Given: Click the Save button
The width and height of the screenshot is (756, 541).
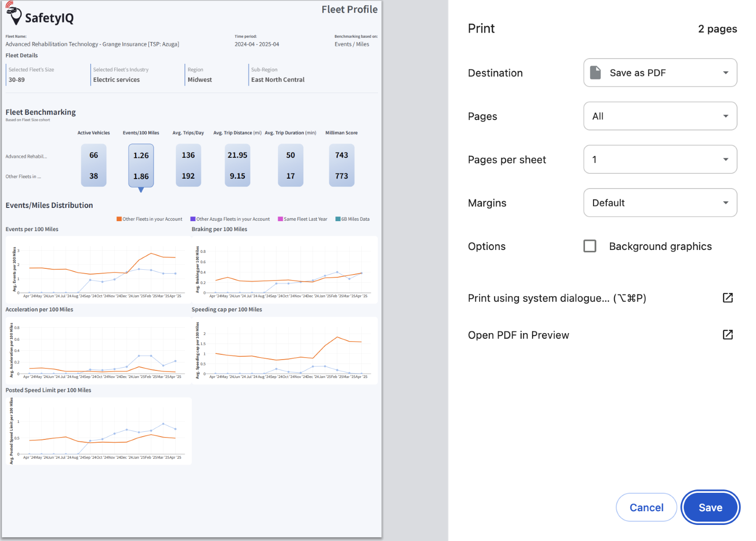Looking at the screenshot, I should click(x=710, y=507).
